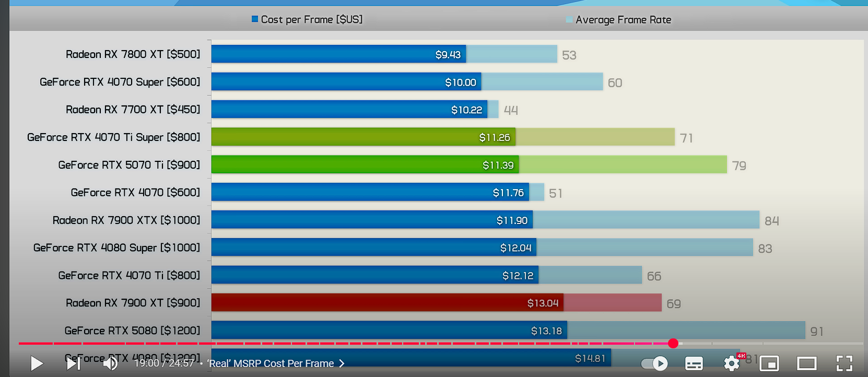Click the $13.04 value on the red bar
868x377 pixels.
[x=543, y=303]
